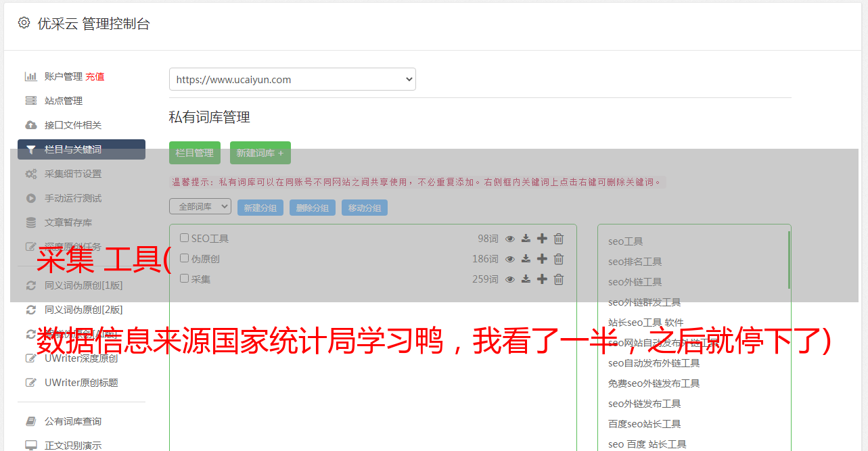The image size is (868, 451).
Task: Select keyword 百度seo站长工具
Action: [644, 424]
